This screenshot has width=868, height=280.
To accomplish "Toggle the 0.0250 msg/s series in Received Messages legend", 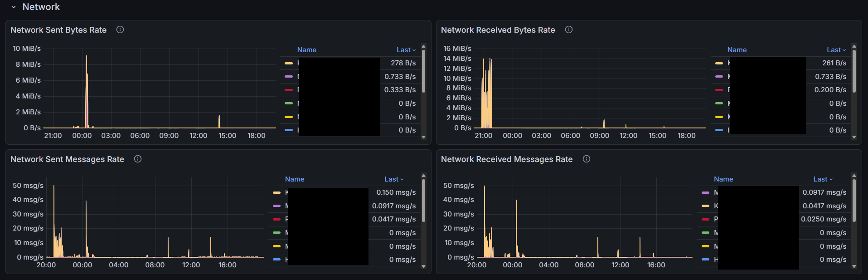I will pyautogui.click(x=823, y=219).
